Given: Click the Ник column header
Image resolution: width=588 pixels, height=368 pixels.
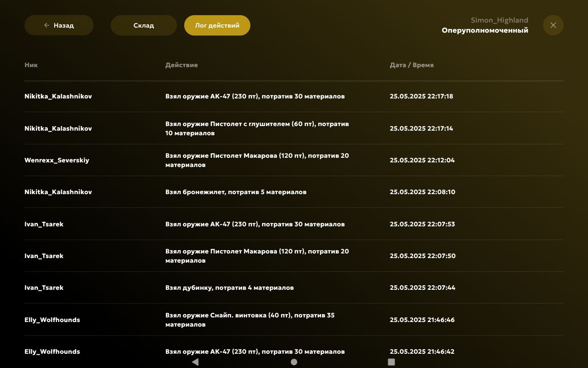Looking at the screenshot, I should (31, 65).
